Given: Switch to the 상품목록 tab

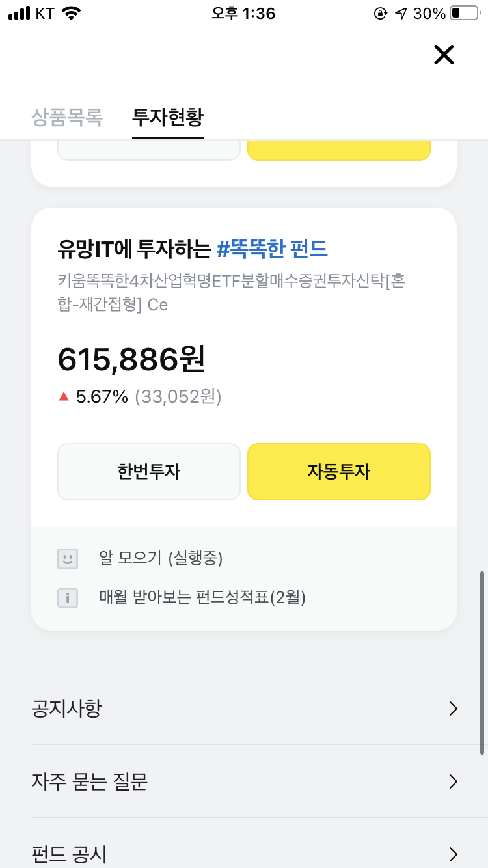Looking at the screenshot, I should pyautogui.click(x=67, y=117).
